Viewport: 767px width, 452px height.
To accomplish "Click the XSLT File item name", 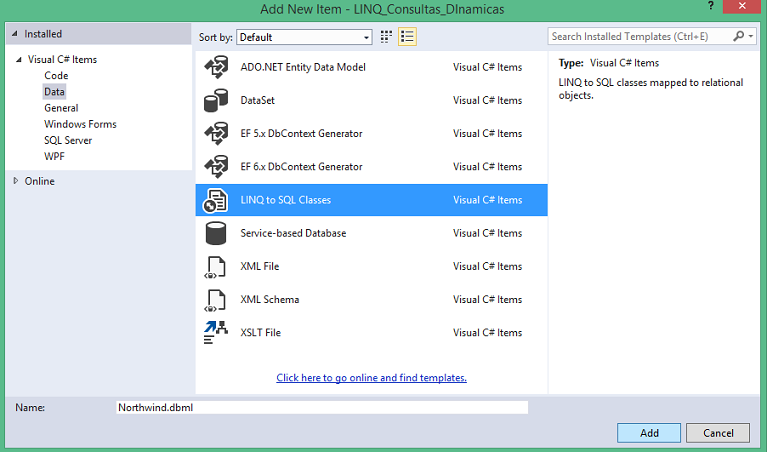I will (x=261, y=333).
